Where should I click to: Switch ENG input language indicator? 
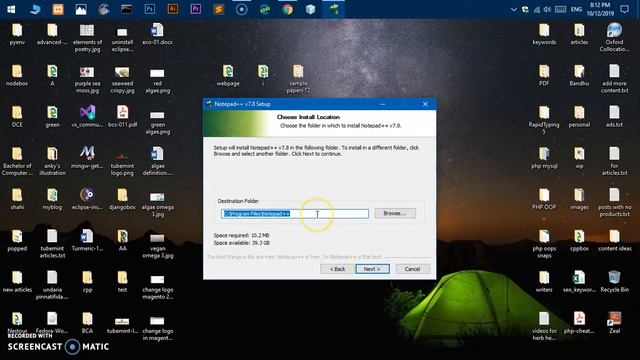point(576,9)
